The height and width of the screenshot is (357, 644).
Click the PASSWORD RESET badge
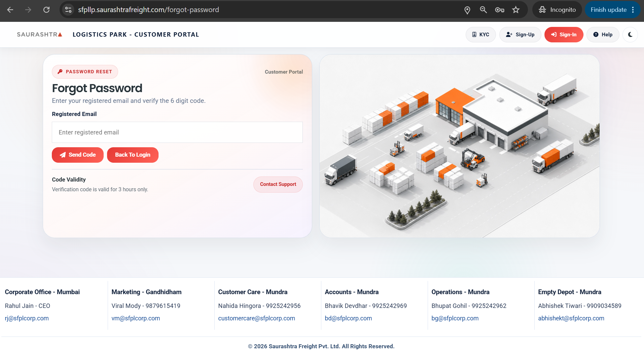coord(85,72)
